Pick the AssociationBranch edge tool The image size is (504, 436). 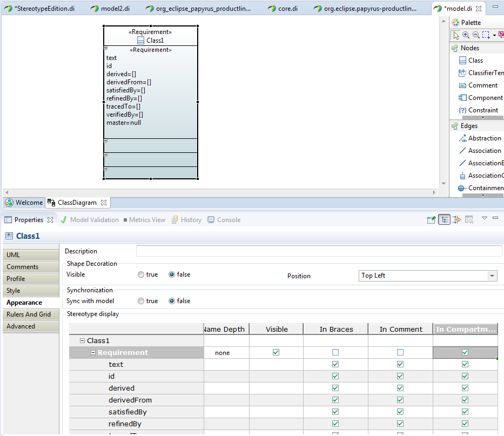(481, 163)
